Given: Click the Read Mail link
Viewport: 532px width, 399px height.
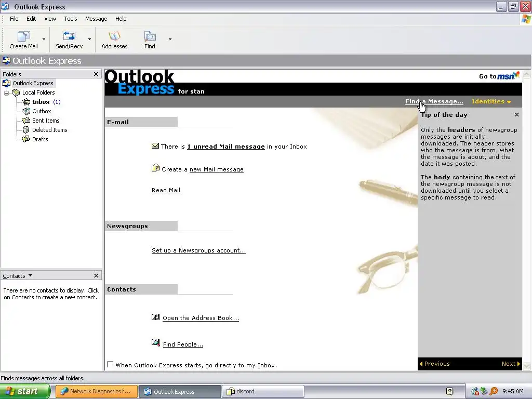Looking at the screenshot, I should 166,190.
